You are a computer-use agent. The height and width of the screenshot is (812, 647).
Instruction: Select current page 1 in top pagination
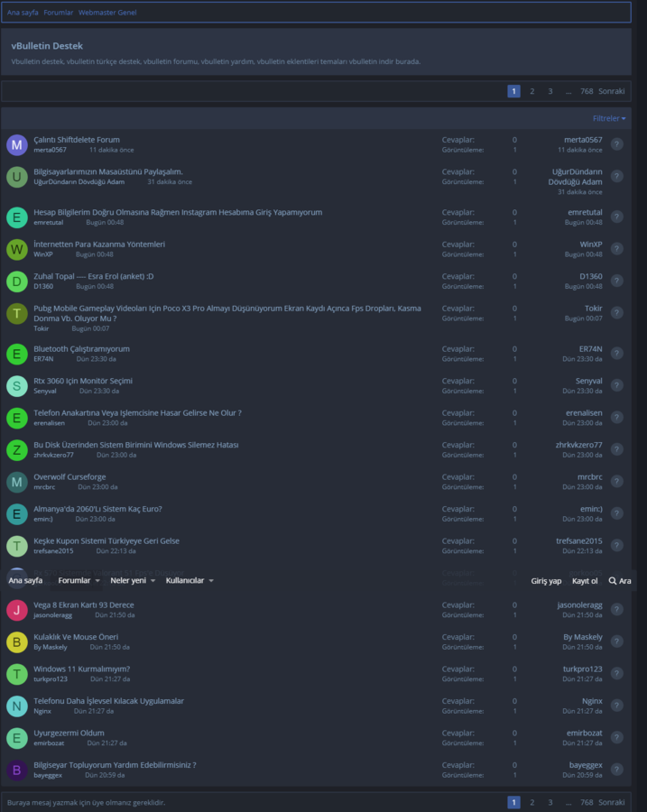click(x=513, y=91)
